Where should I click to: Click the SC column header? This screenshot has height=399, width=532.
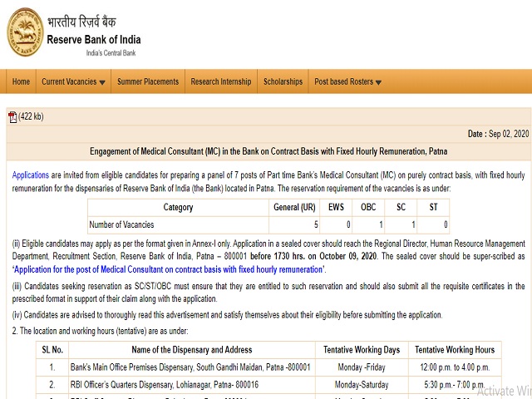(401, 207)
